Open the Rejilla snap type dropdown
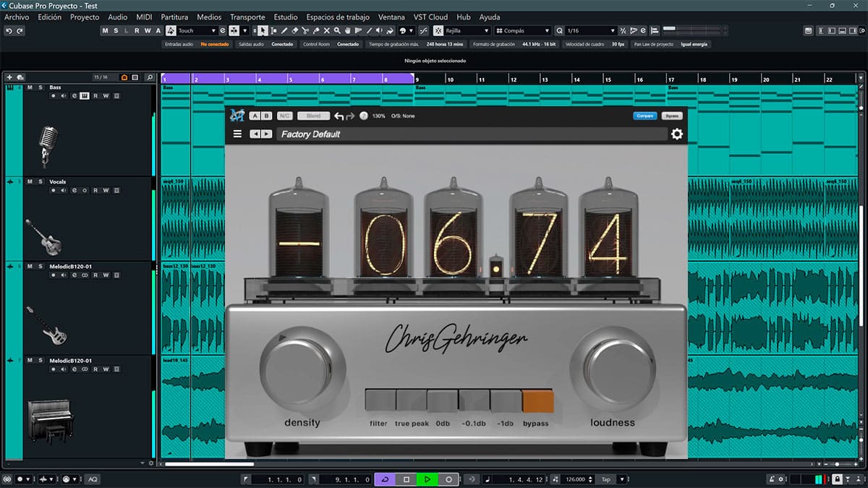Image resolution: width=868 pixels, height=488 pixels. 467,31
